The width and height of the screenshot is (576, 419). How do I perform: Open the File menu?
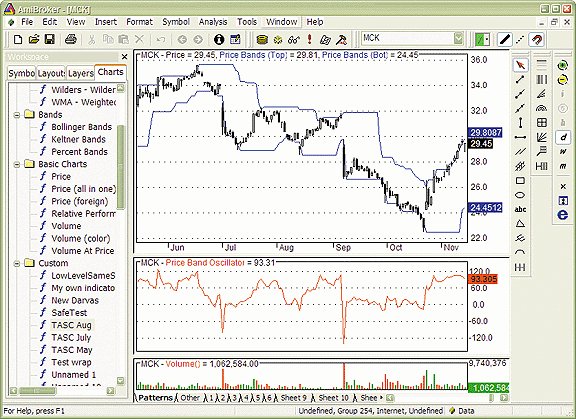coord(27,22)
